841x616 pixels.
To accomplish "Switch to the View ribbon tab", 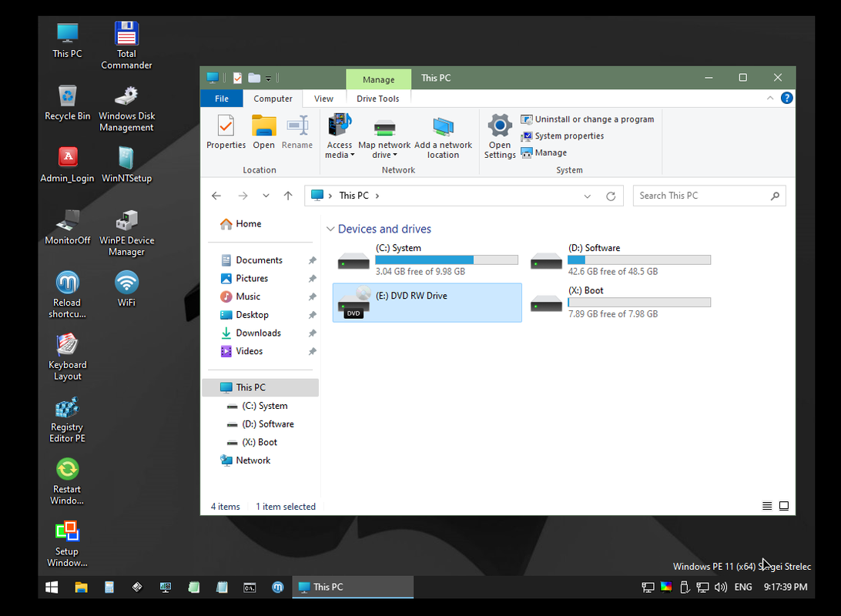I will 323,99.
